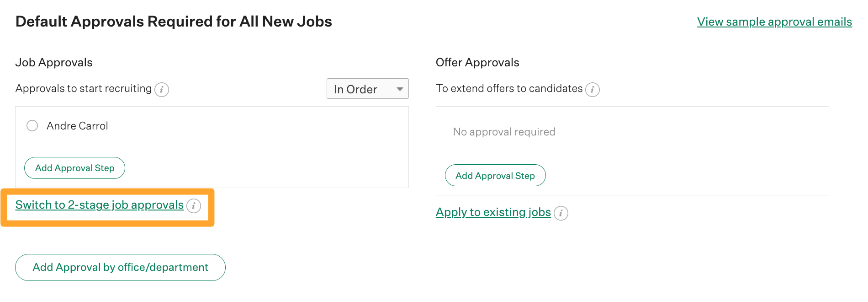868x302 pixels.
Task: Click the Approvals to start recruiting label
Action: [84, 89]
